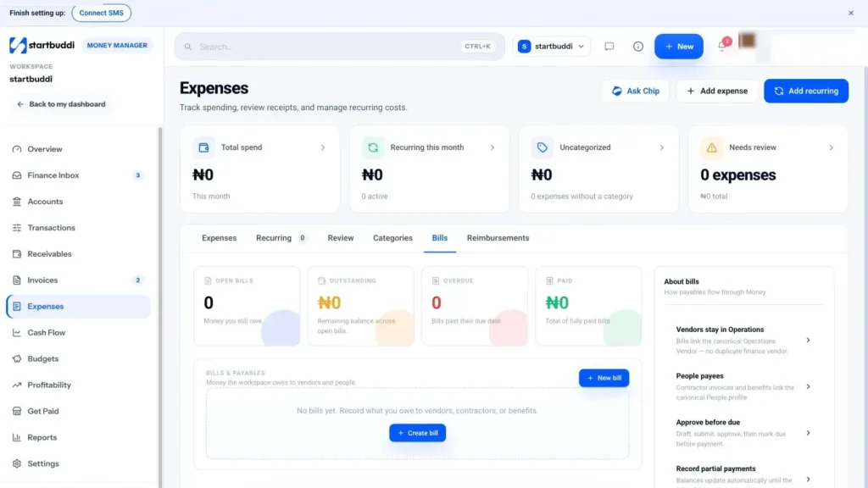Expand the Total spend card chevron

pos(323,147)
